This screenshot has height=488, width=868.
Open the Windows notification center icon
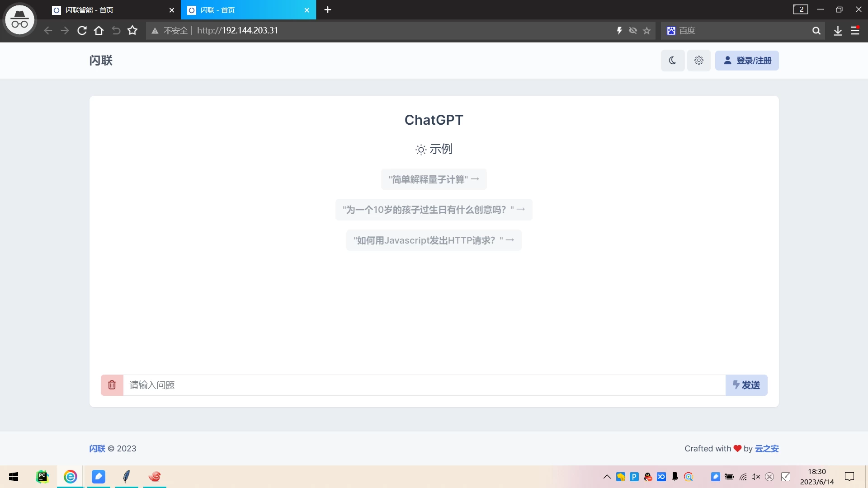[x=849, y=477]
